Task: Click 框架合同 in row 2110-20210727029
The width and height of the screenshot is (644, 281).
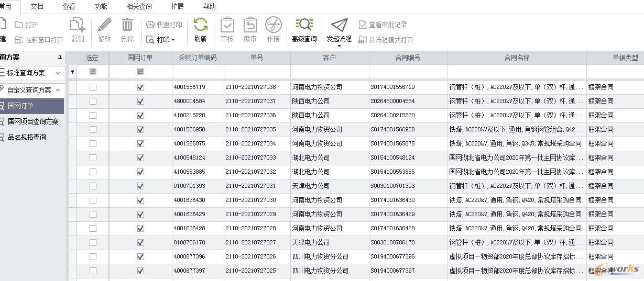Action: [x=601, y=214]
